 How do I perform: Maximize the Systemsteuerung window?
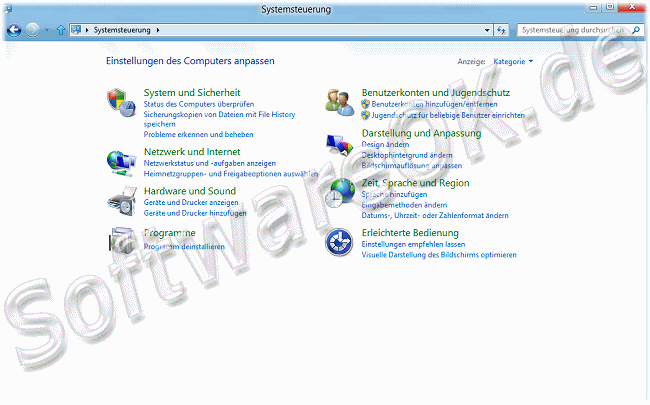610,7
